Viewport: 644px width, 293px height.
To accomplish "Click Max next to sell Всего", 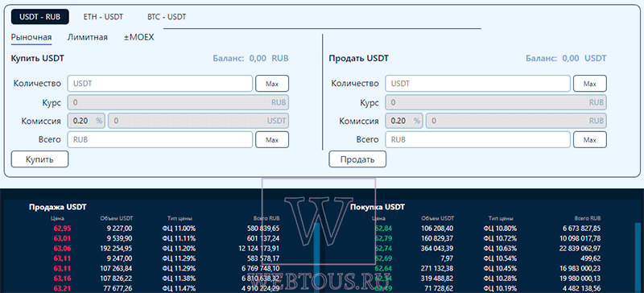I will pos(590,140).
